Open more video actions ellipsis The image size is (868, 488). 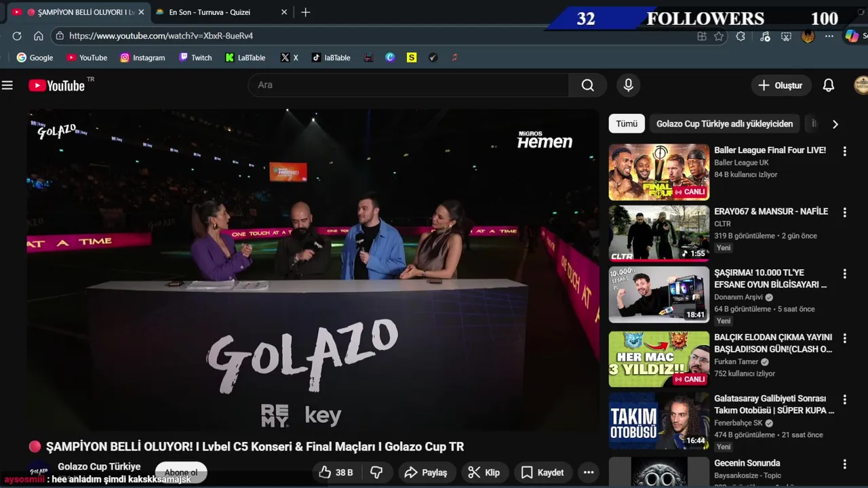589,472
